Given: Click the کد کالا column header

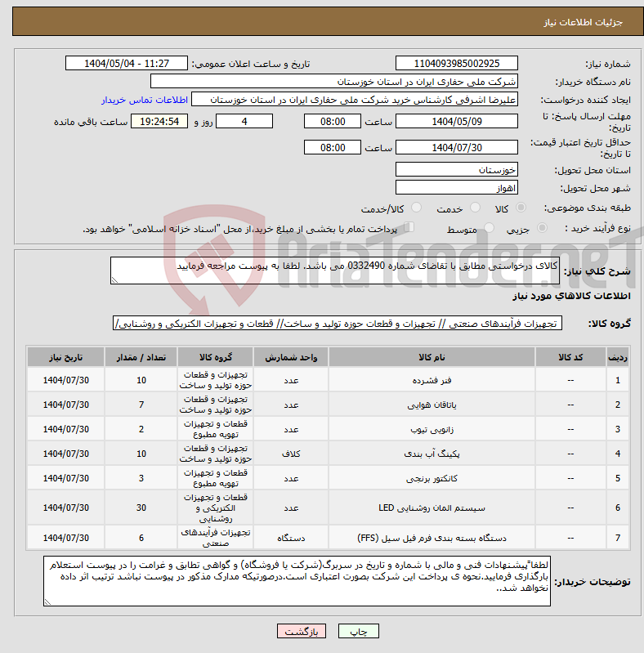Looking at the screenshot, I should coord(570,357).
